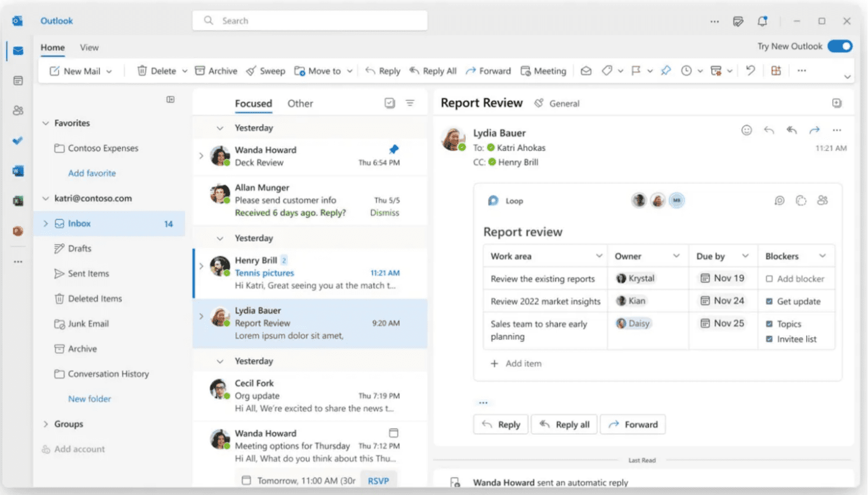The height and width of the screenshot is (495, 868).
Task: Open Word from the left app rail
Action: (17, 171)
